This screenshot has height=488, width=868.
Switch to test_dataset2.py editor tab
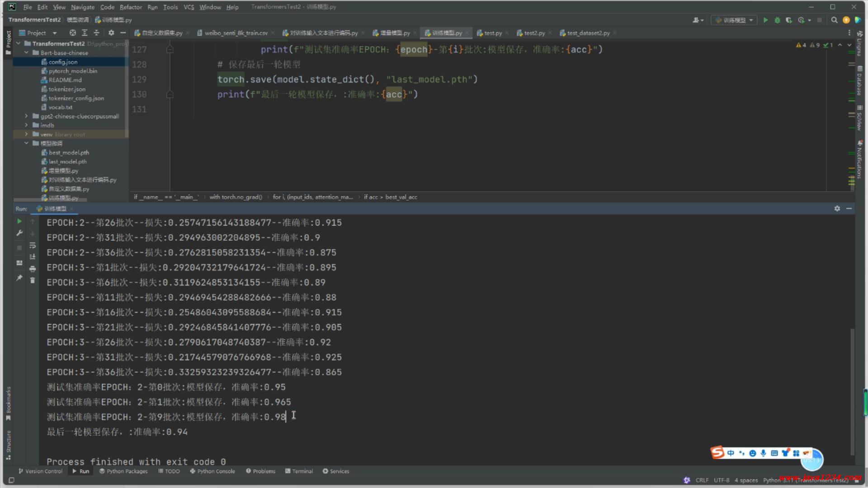(588, 33)
